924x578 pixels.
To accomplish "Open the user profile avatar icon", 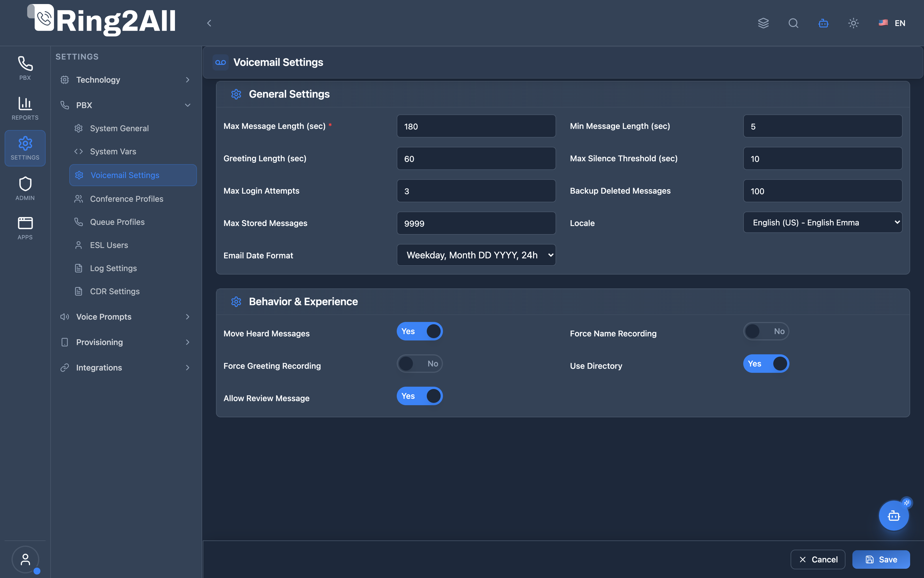I will tap(25, 559).
